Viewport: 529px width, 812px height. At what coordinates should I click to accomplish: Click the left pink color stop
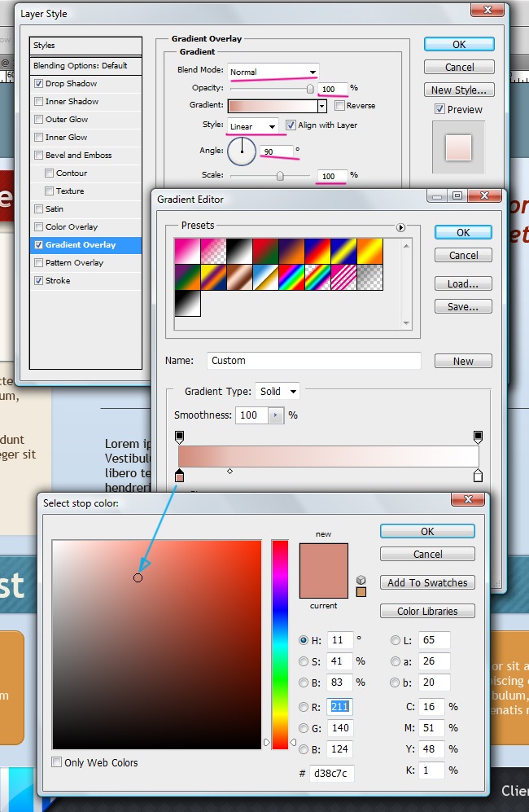pyautogui.click(x=180, y=476)
